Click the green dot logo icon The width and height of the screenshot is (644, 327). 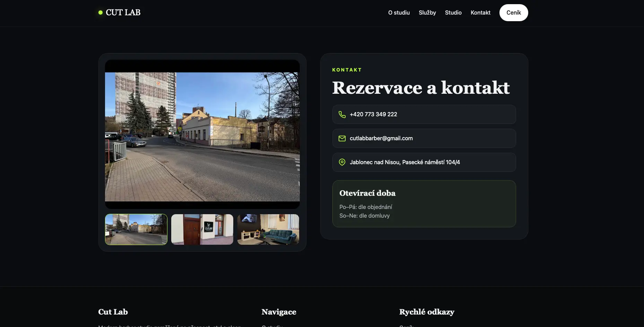pyautogui.click(x=101, y=12)
